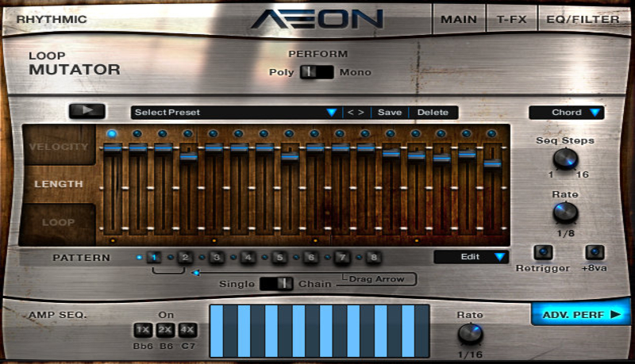Select the VELOCITY sequencer tab
635x364 pixels.
(59, 147)
